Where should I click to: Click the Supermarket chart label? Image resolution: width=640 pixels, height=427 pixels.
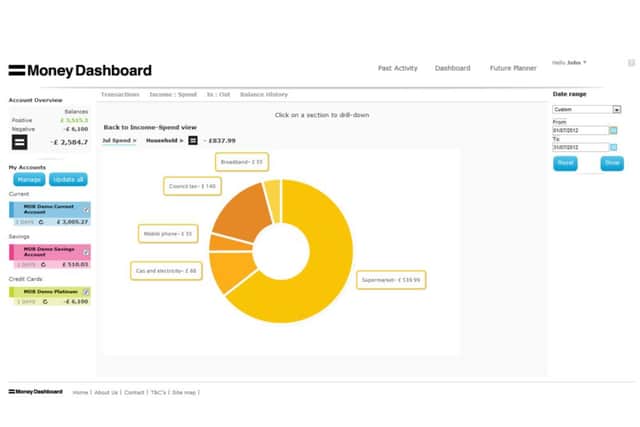pos(391,280)
